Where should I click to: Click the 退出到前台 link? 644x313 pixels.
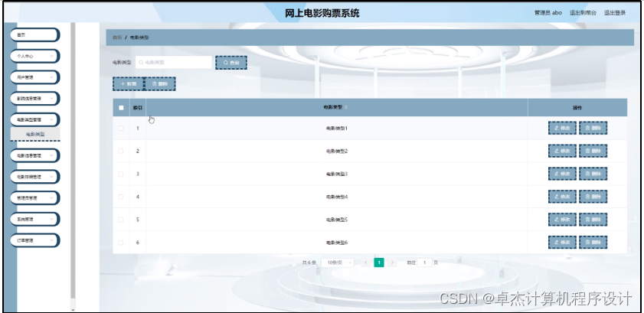[x=584, y=13]
